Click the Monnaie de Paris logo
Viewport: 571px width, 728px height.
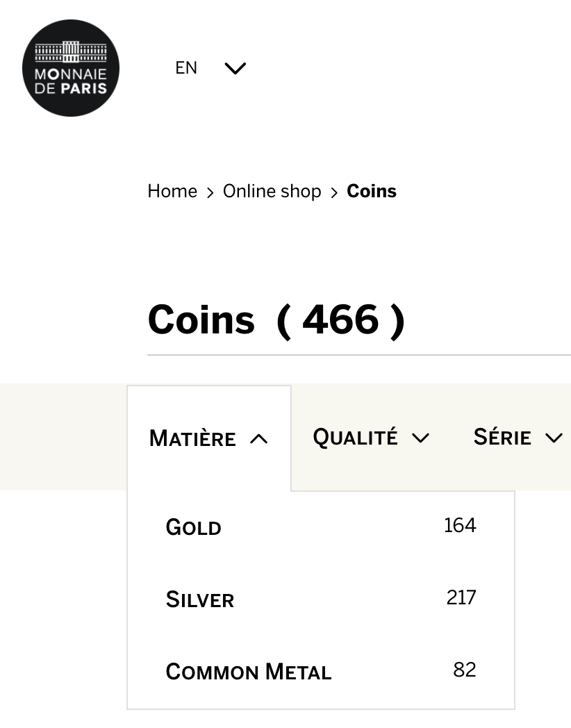click(71, 68)
